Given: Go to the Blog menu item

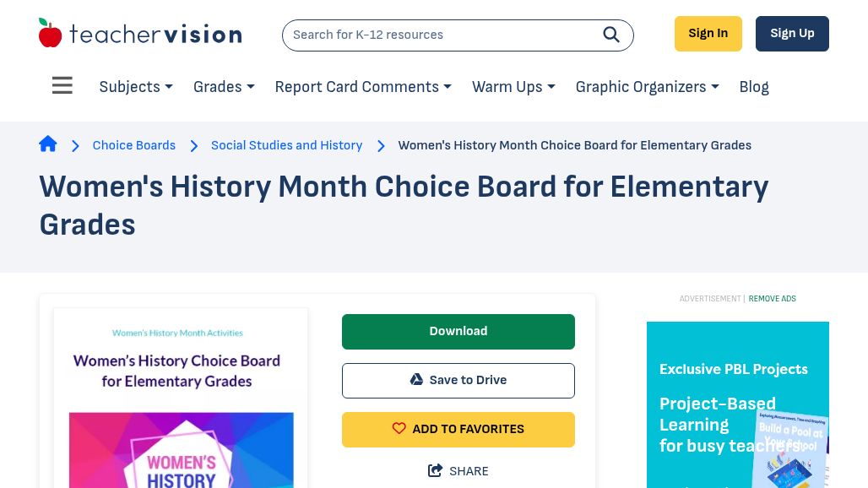Looking at the screenshot, I should [x=753, y=87].
